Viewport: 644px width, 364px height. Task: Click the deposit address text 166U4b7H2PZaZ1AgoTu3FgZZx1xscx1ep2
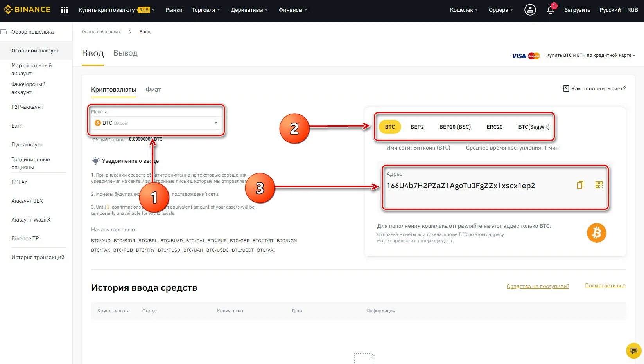461,186
